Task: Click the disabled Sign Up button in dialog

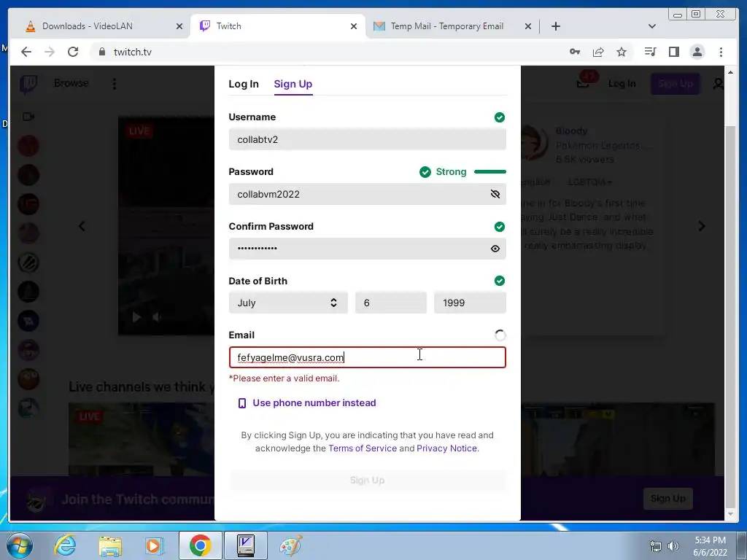Action: coord(368,480)
